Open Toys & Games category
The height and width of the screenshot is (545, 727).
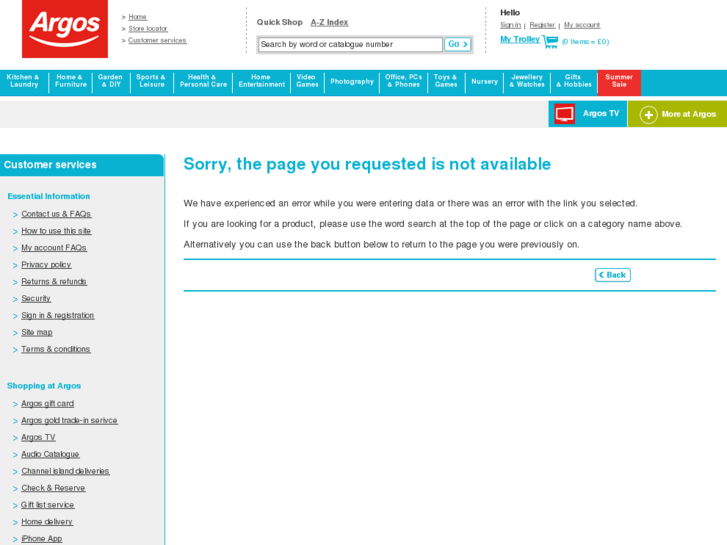[446, 81]
